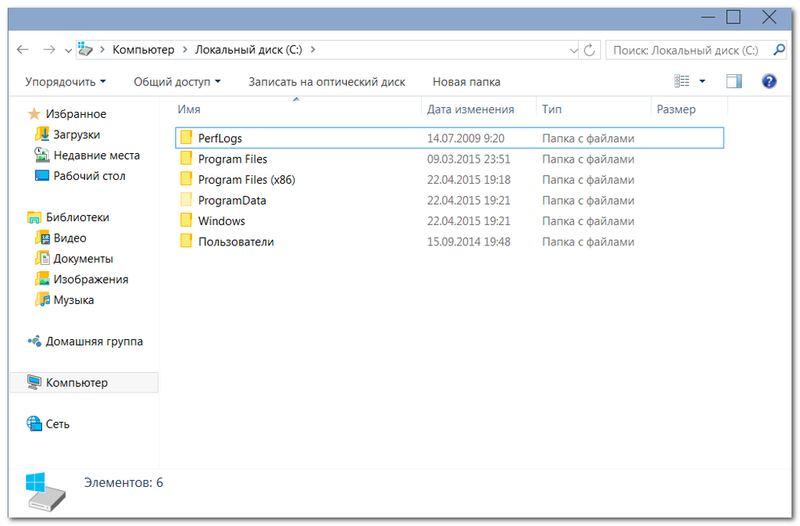Click the search field for Локальный диск
Viewport: 800px width, 526px height.
686,49
